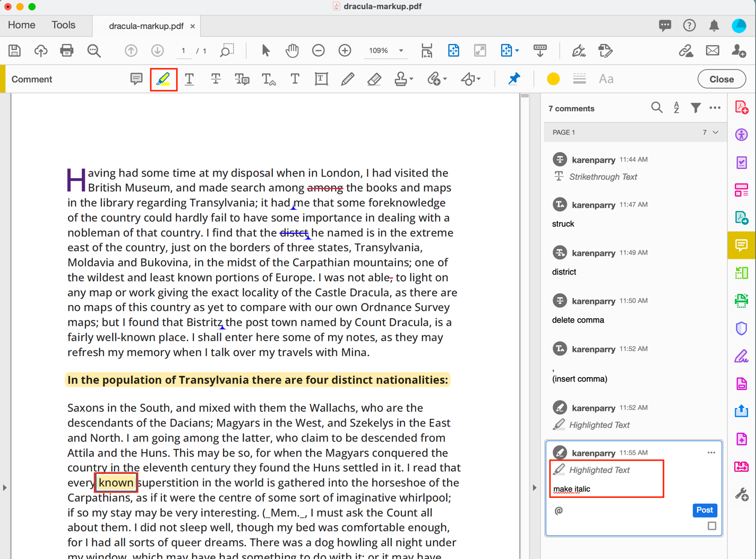Viewport: 756px width, 559px height.
Task: Post the comment reply
Action: 705,510
